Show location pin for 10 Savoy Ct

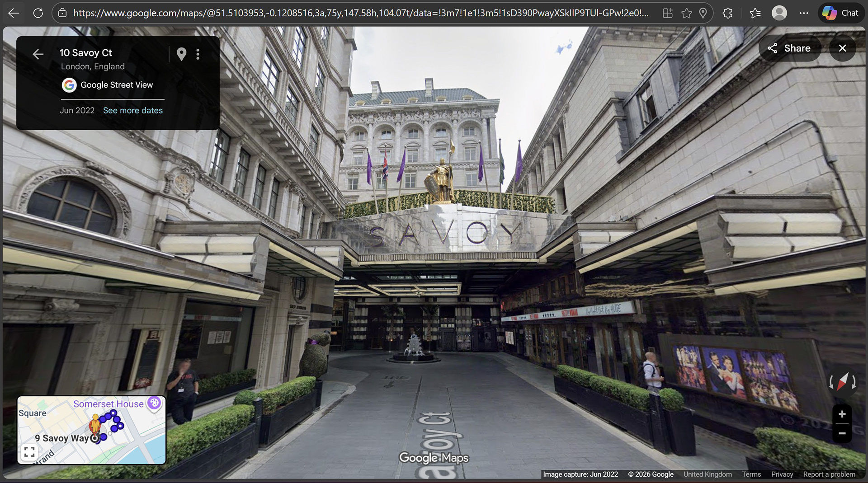coord(181,54)
